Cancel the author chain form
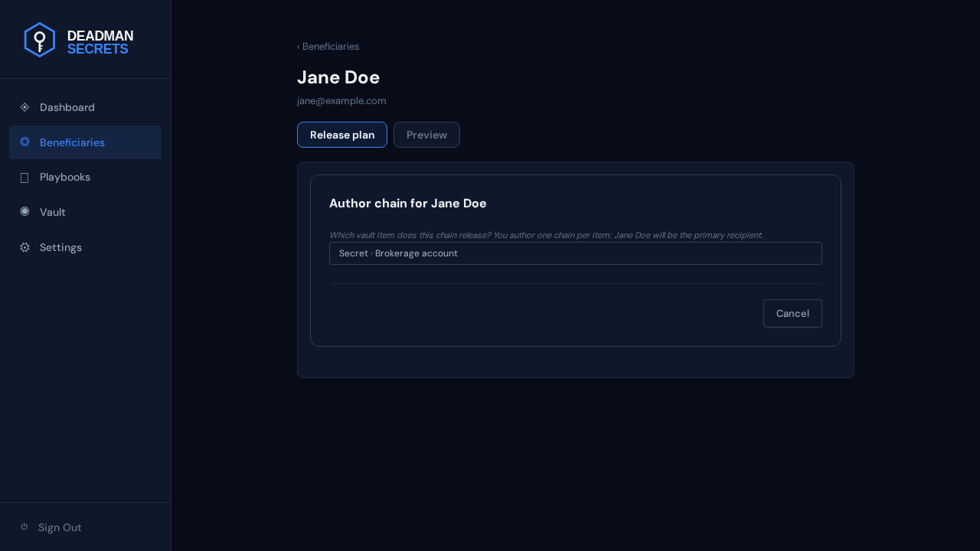980x551 pixels. click(792, 313)
